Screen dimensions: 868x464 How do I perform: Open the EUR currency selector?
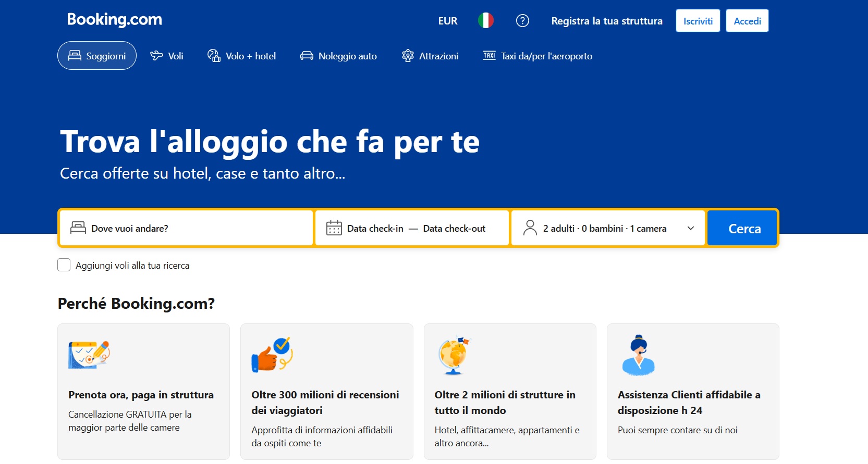[x=447, y=21]
